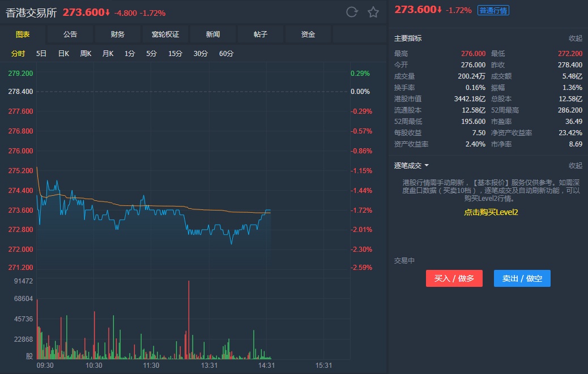Click the 普通行情 badge
The height and width of the screenshot is (374, 588).
pos(493,10)
